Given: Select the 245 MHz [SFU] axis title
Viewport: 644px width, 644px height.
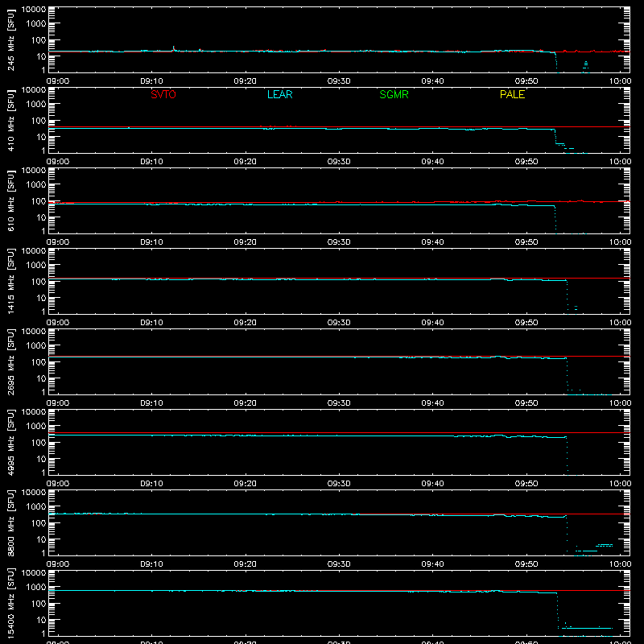Looking at the screenshot, I should point(10,40).
